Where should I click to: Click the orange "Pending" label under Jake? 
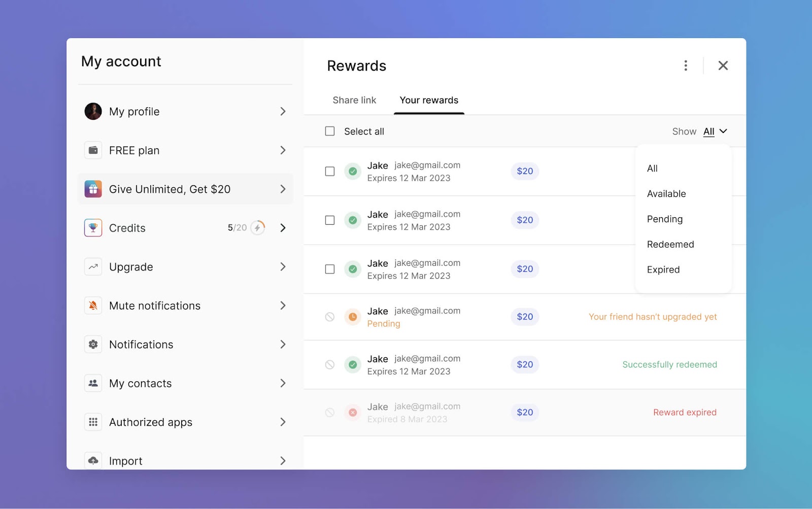[x=384, y=324]
